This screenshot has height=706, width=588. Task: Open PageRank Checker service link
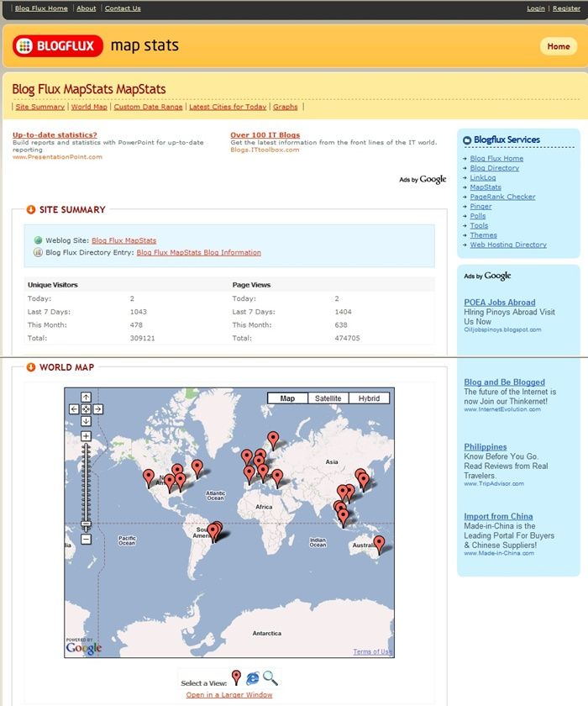[x=502, y=197]
